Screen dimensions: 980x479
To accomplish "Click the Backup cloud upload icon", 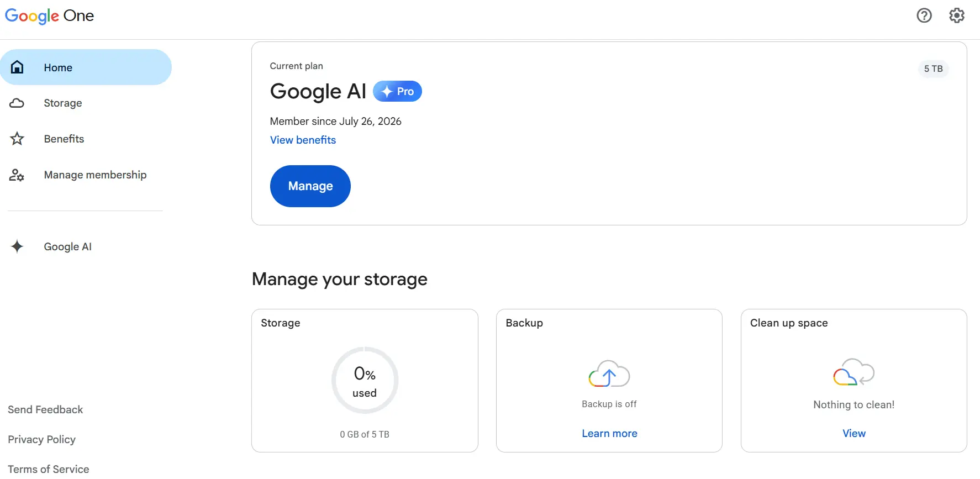I will coord(609,374).
